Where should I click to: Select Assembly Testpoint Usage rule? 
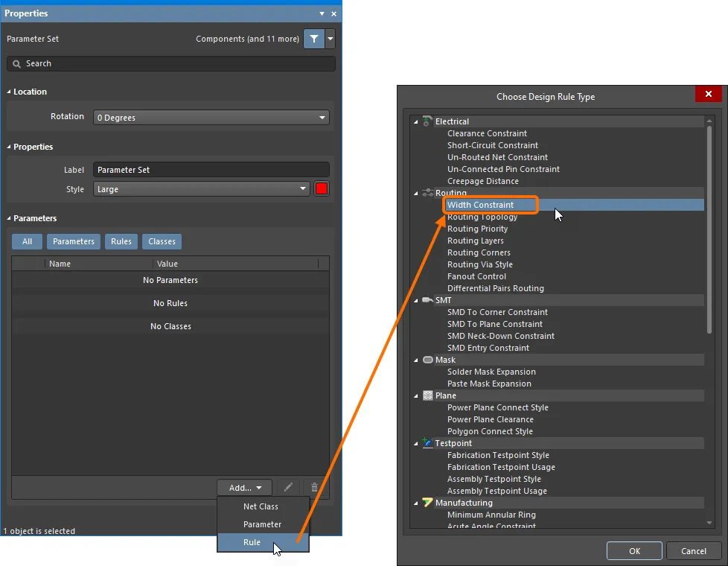coord(496,491)
